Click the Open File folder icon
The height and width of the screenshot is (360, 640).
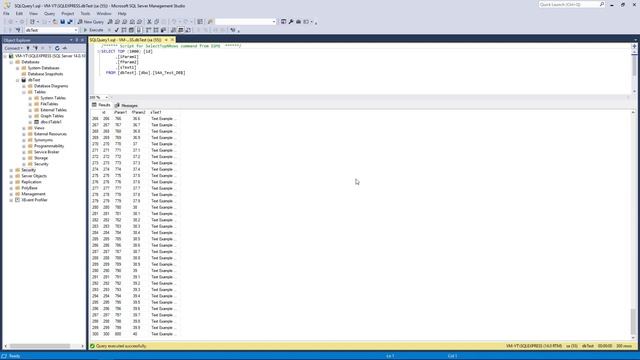click(x=55, y=22)
